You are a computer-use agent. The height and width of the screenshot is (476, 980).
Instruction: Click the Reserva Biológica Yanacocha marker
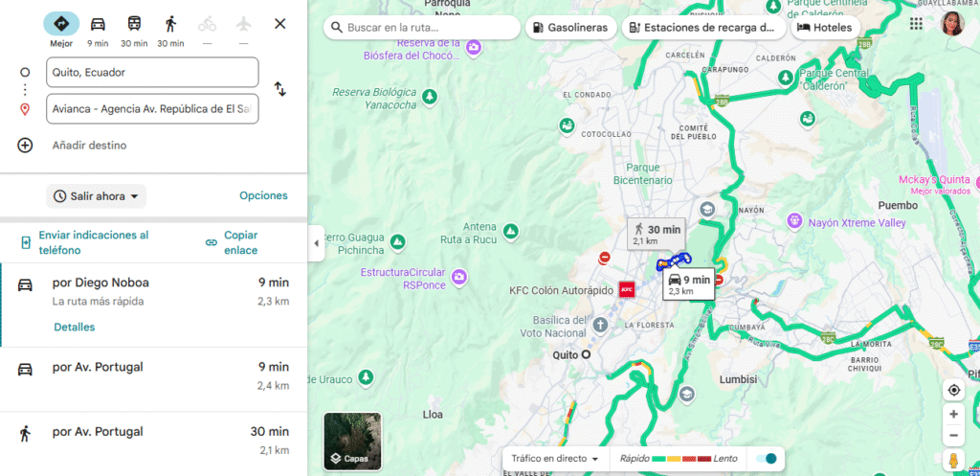tap(428, 97)
